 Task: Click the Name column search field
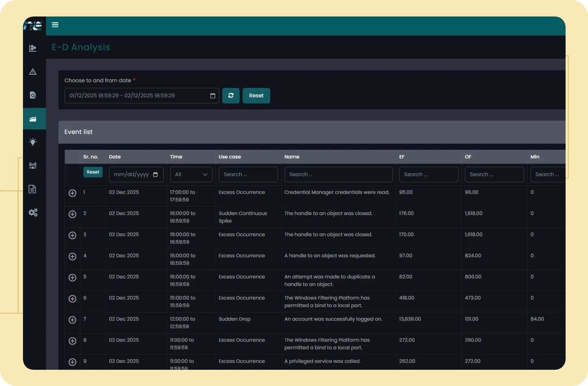[x=338, y=175]
